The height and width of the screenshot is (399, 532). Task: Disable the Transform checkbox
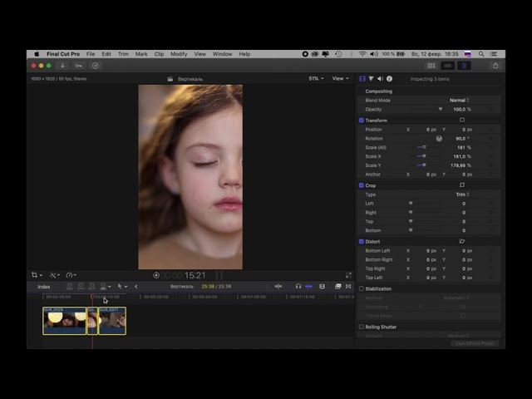click(362, 121)
